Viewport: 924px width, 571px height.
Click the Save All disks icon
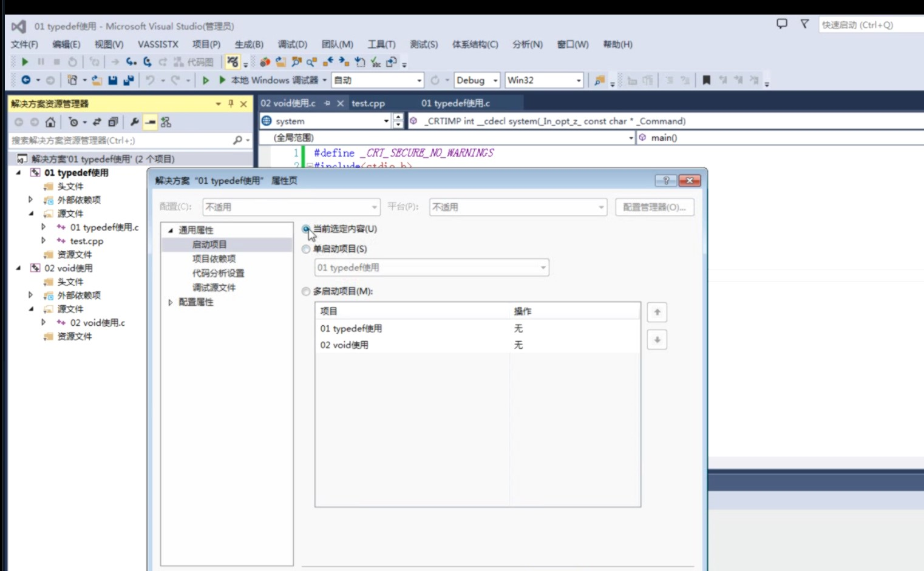coord(129,80)
